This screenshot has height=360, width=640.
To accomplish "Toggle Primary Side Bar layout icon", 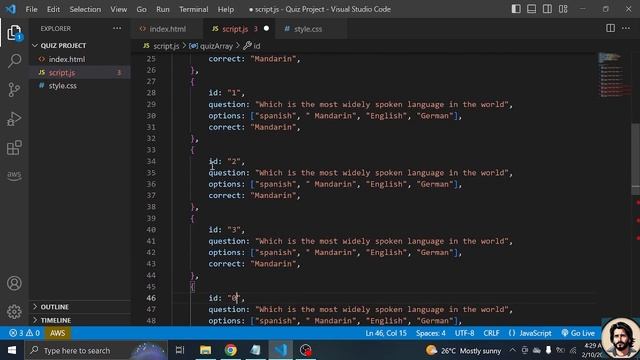I will [x=516, y=9].
